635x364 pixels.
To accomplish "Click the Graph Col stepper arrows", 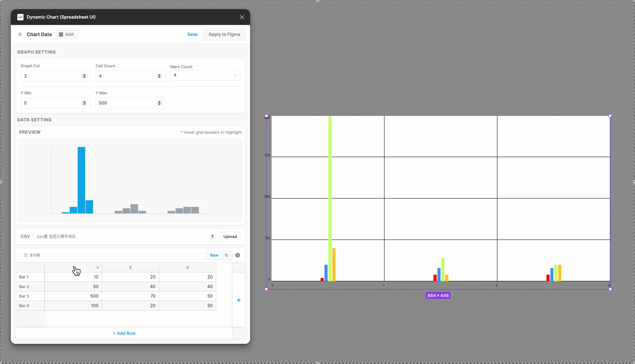I will (84, 76).
